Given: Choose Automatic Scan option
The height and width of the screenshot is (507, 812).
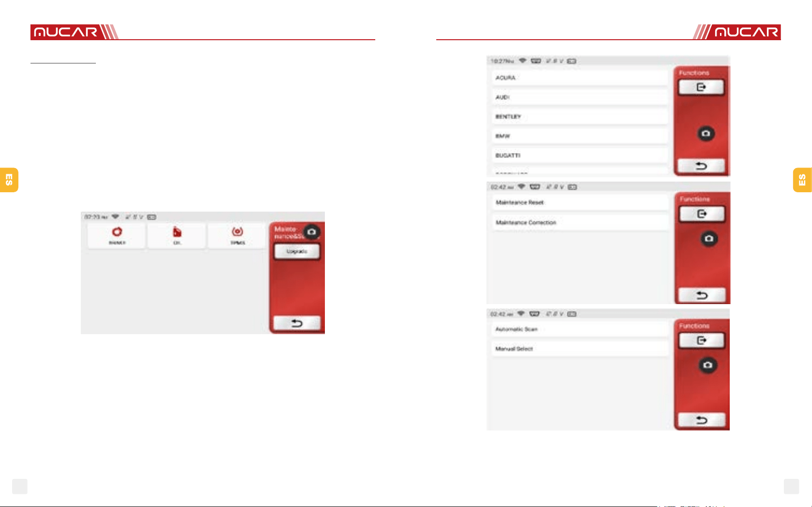Looking at the screenshot, I should pos(580,329).
